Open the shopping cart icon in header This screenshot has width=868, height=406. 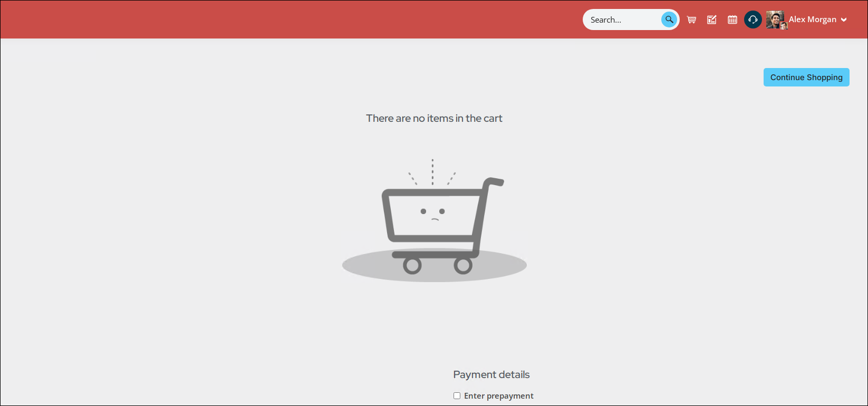tap(691, 20)
